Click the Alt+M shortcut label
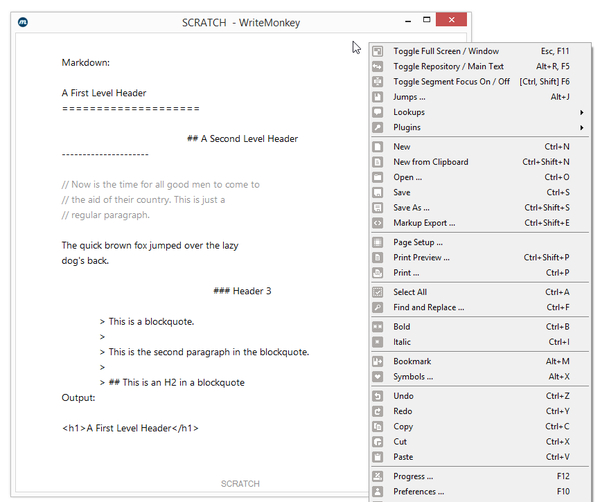600x502 pixels. (x=558, y=362)
